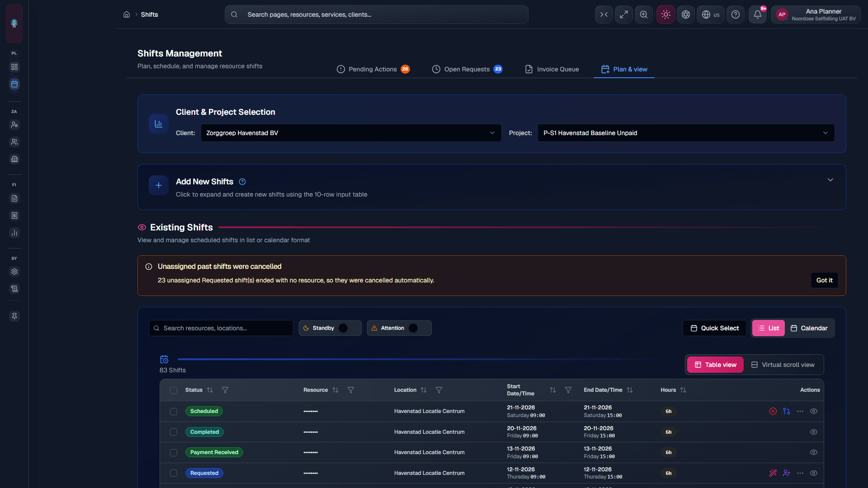The width and height of the screenshot is (868, 488).
Task: Check the Scheduled shift row checkbox
Action: click(174, 412)
